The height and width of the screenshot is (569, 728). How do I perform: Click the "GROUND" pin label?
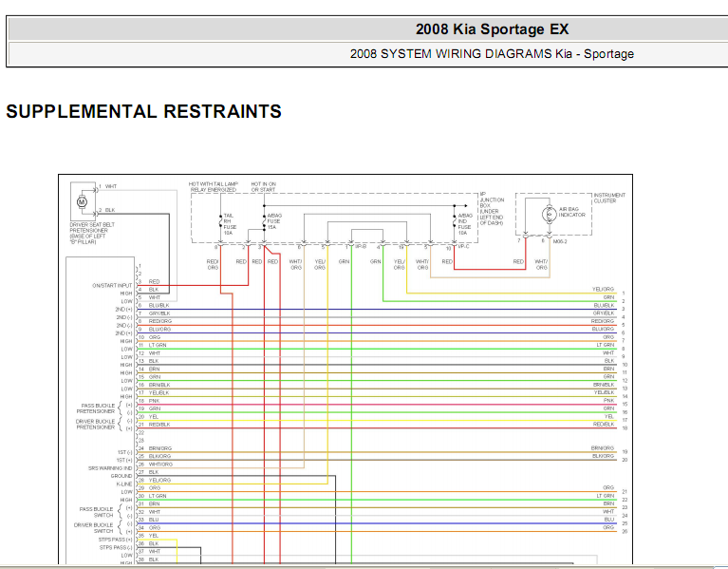[121, 476]
